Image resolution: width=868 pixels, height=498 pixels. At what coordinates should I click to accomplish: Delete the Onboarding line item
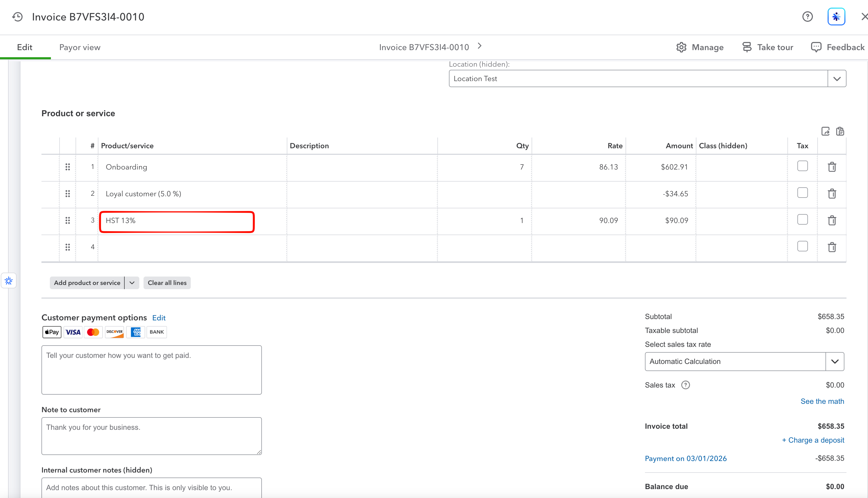click(832, 167)
